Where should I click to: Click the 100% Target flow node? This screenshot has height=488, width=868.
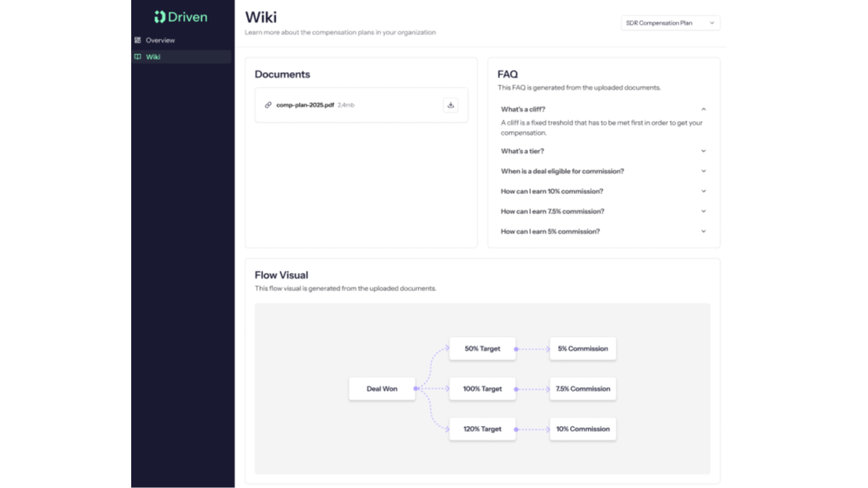click(x=482, y=389)
